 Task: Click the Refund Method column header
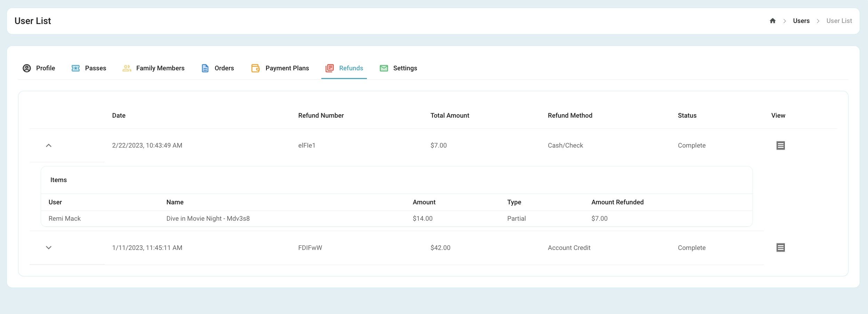coord(570,116)
